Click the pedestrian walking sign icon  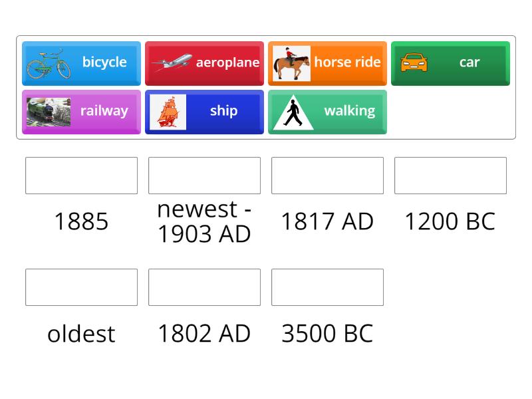tap(293, 112)
